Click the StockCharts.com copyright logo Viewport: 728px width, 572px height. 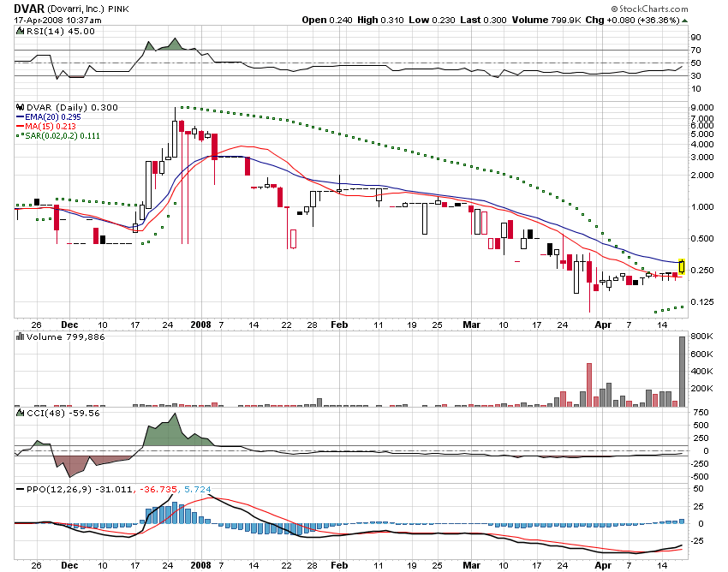649,9
